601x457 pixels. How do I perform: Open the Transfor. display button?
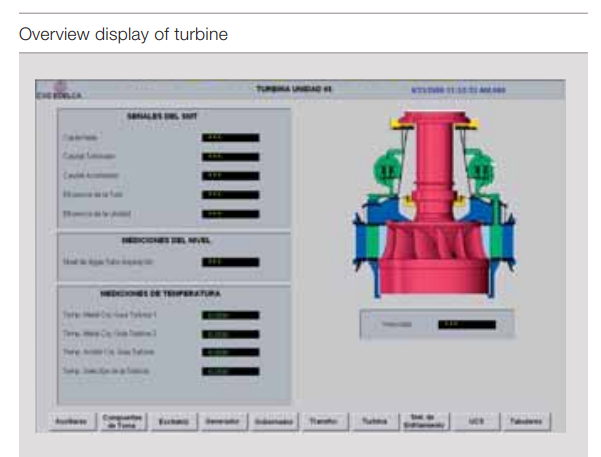click(324, 422)
